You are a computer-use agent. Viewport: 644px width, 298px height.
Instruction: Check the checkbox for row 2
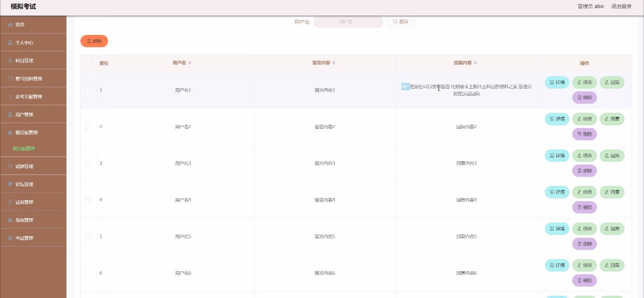point(88,127)
